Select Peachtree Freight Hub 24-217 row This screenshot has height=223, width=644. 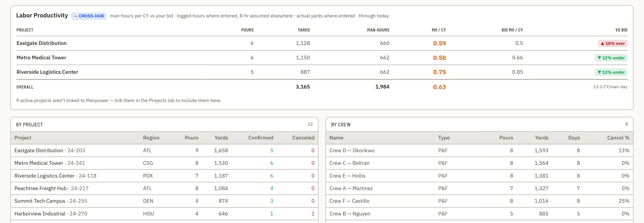pyautogui.click(x=164, y=188)
